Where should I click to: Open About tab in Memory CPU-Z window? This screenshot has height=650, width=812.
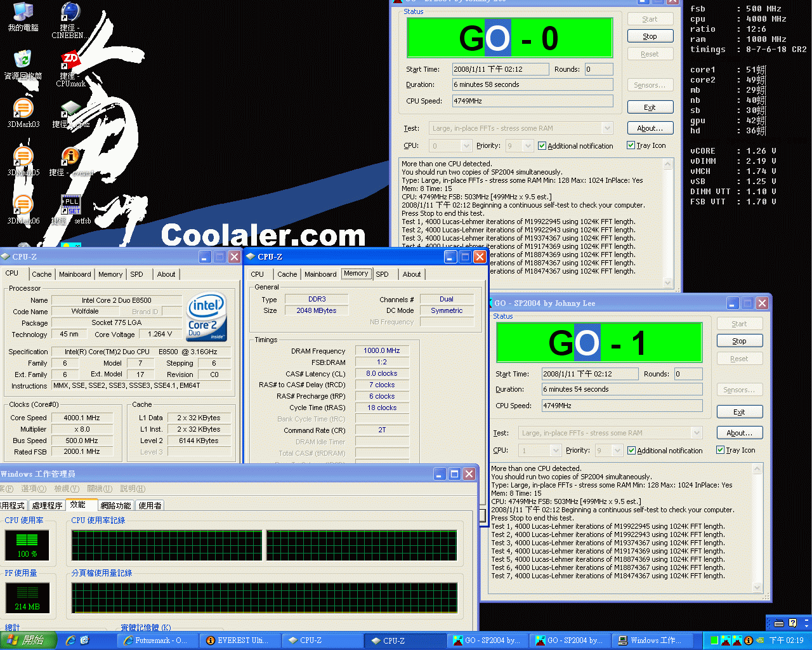[412, 274]
